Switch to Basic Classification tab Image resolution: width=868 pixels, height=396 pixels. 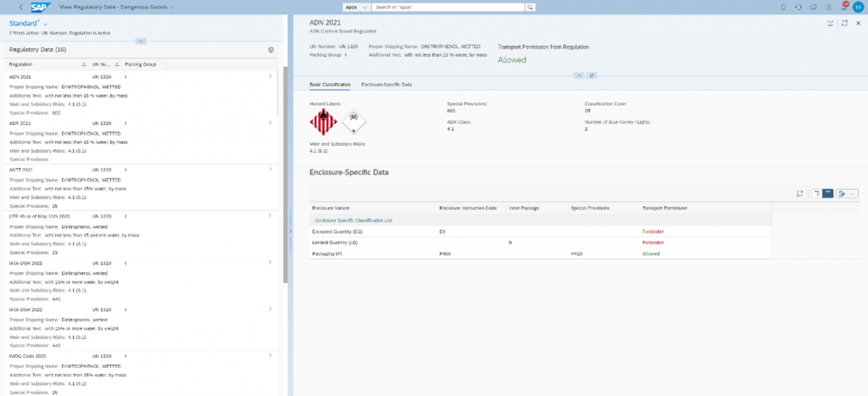click(x=330, y=85)
